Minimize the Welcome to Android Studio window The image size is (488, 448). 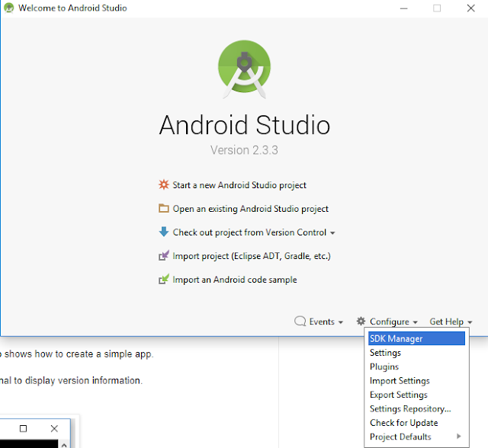(403, 8)
